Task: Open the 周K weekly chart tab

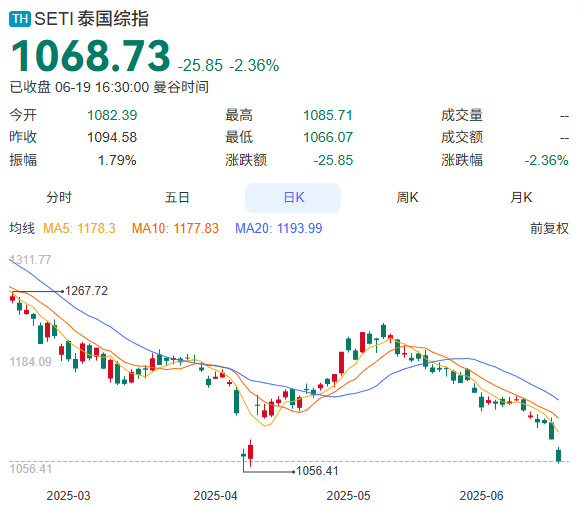Action: point(408,197)
